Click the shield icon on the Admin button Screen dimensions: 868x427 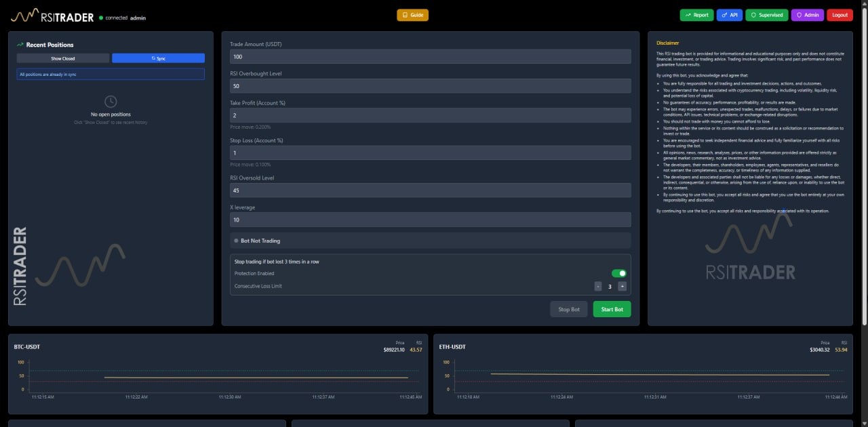coord(799,15)
